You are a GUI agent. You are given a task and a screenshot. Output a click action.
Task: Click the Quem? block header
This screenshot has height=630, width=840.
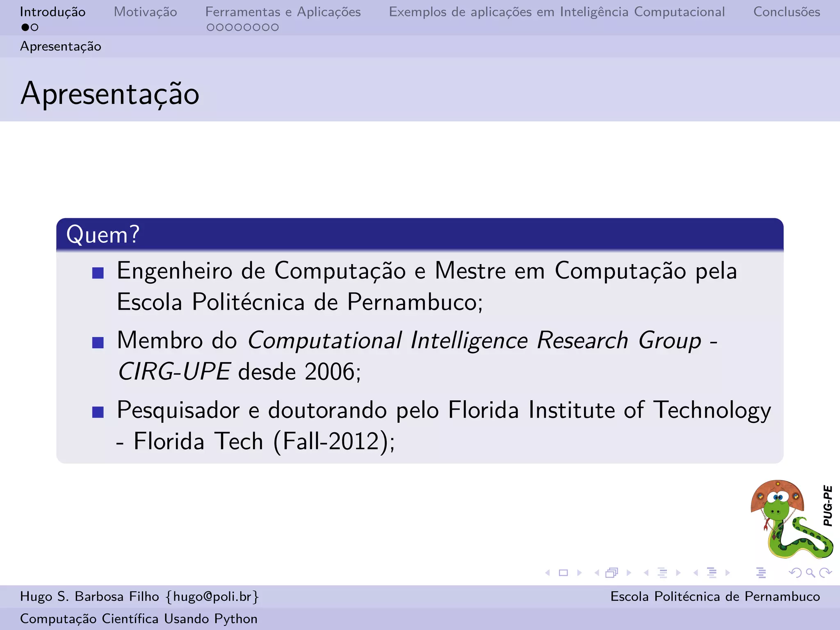point(420,235)
